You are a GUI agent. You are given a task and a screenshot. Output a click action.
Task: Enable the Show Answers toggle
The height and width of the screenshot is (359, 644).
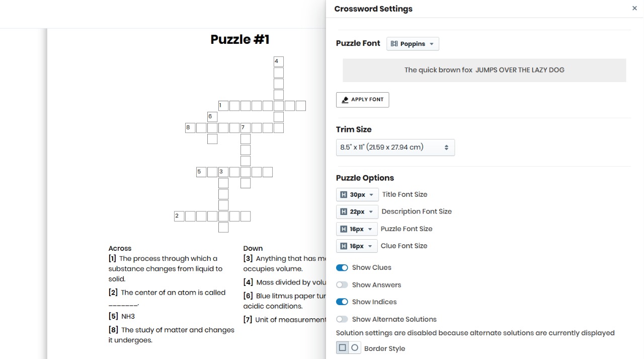pos(342,285)
